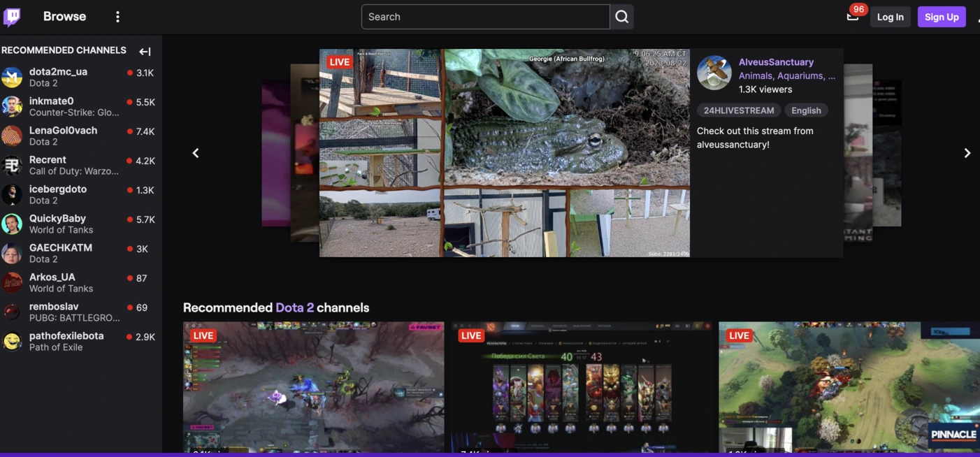
Task: Go to previous carousel stream arrow
Action: pos(196,153)
